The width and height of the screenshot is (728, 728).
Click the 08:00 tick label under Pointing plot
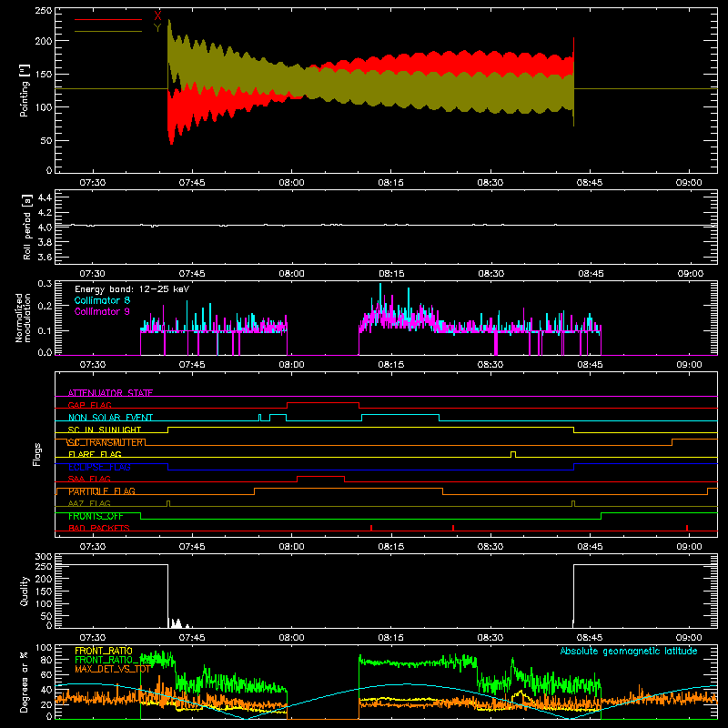point(291,183)
